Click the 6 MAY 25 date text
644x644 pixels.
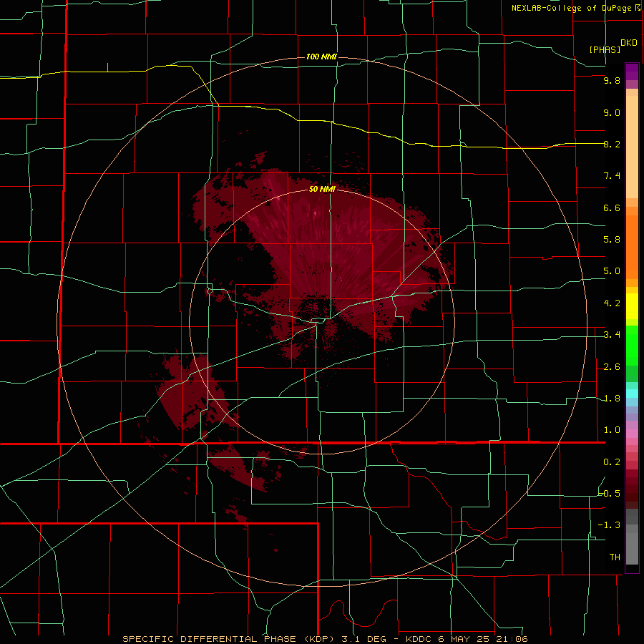[x=464, y=639]
